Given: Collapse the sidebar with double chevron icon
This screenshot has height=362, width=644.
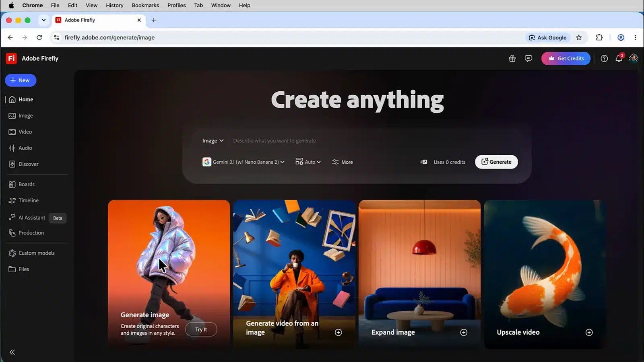Looking at the screenshot, I should tap(12, 352).
